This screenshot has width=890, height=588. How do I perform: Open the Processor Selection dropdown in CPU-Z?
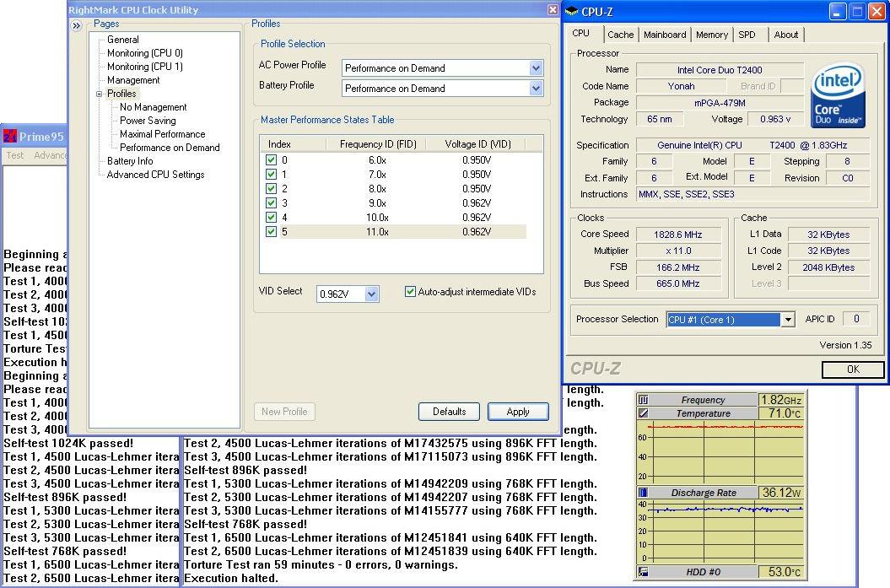(x=788, y=320)
